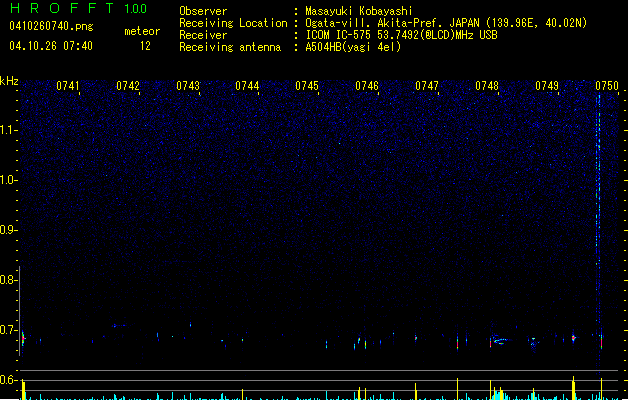Click the 0.9 kHz axis label
Viewport: 629px width, 400px height.
tap(8, 230)
